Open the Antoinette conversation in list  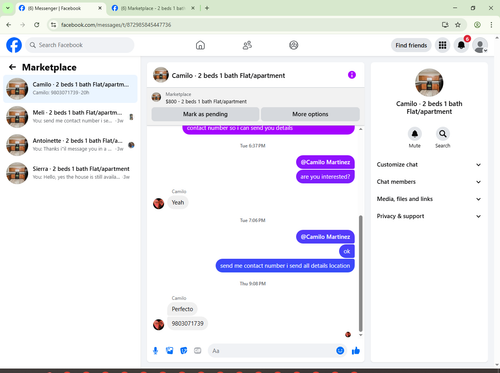[70, 145]
